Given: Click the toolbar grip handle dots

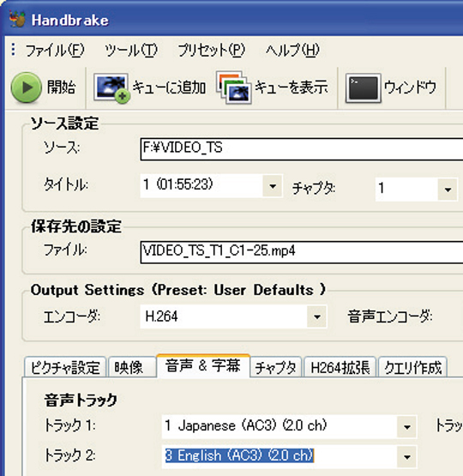Looking at the screenshot, I should pyautogui.click(x=13, y=50).
